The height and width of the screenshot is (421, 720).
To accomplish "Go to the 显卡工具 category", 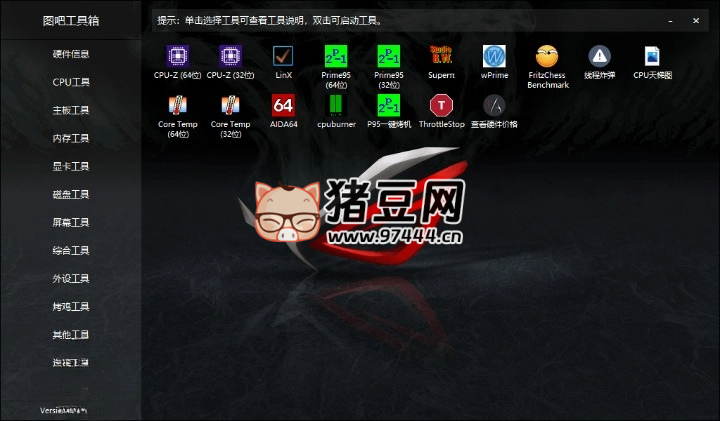I will [x=71, y=166].
